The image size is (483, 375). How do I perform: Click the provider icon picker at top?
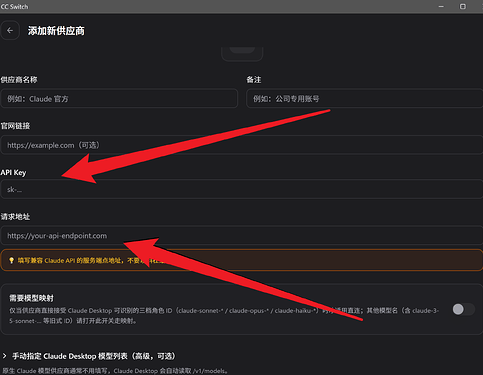242,54
